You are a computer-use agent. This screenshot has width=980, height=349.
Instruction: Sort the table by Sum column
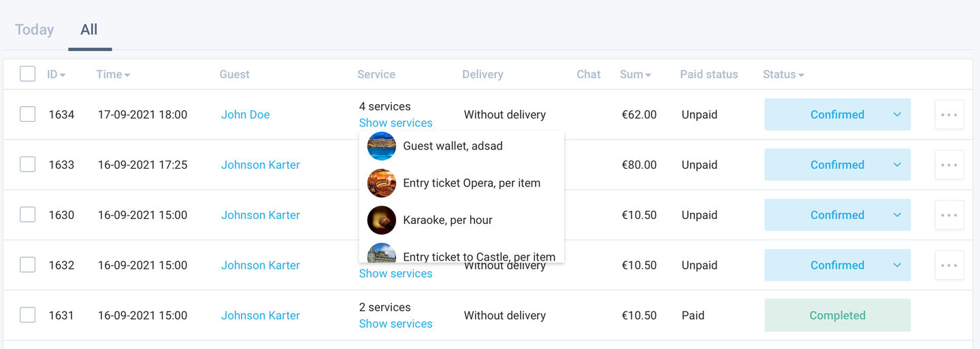click(x=635, y=74)
